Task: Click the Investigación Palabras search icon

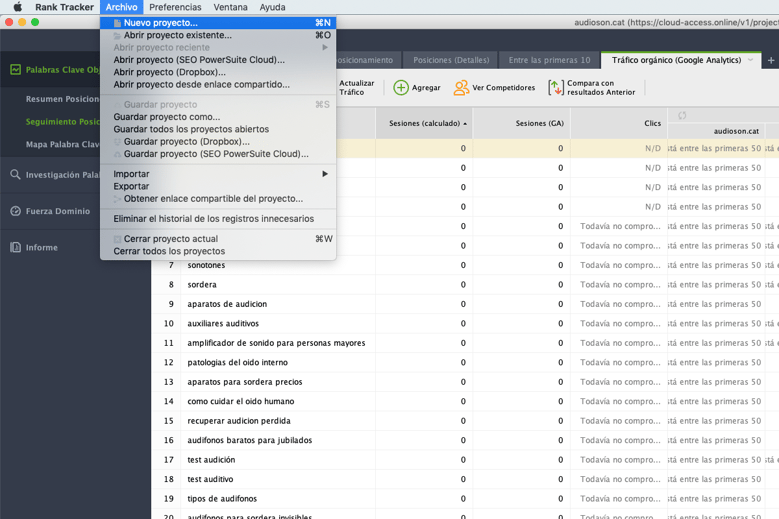Action: 15,174
